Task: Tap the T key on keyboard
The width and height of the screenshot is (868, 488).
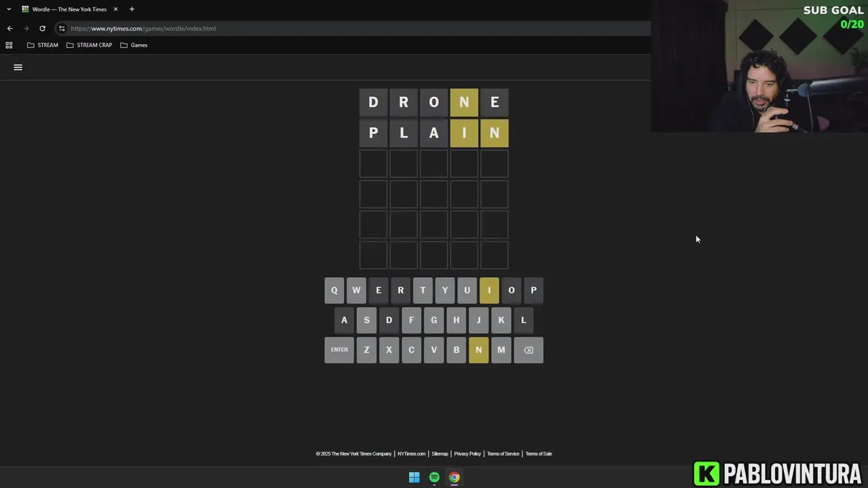Action: [x=422, y=290]
